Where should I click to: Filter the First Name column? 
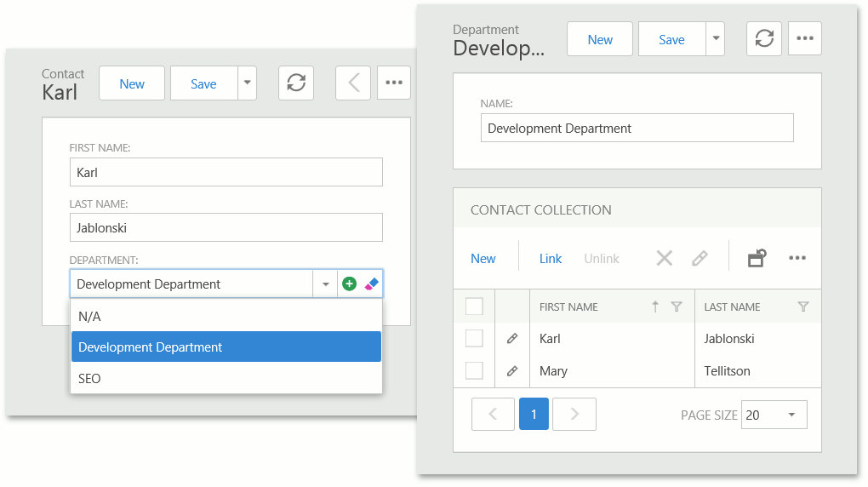677,307
